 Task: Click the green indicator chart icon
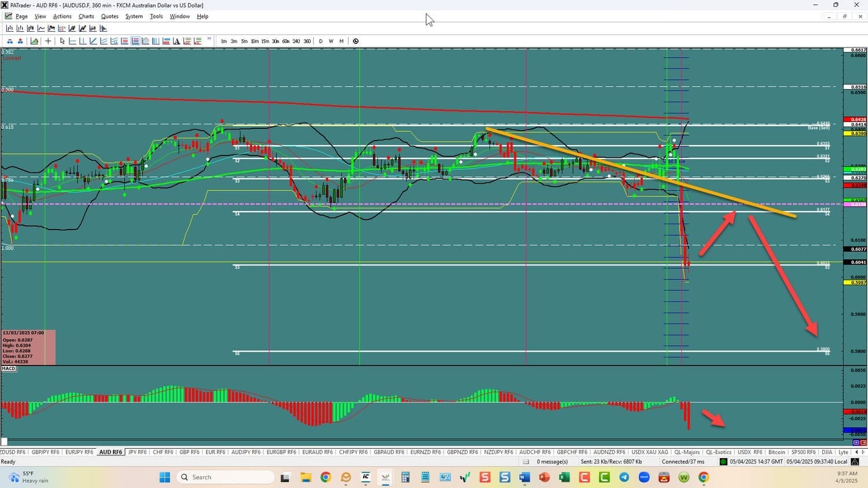(34, 41)
